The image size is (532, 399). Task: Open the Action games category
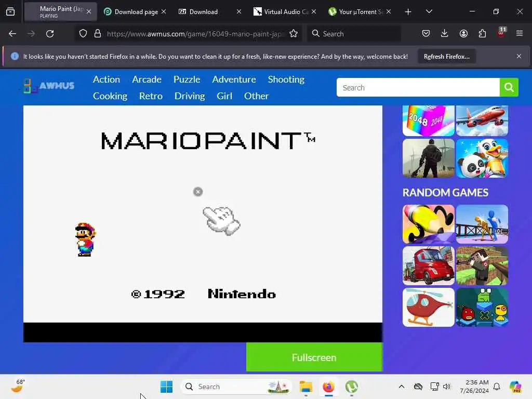107,79
